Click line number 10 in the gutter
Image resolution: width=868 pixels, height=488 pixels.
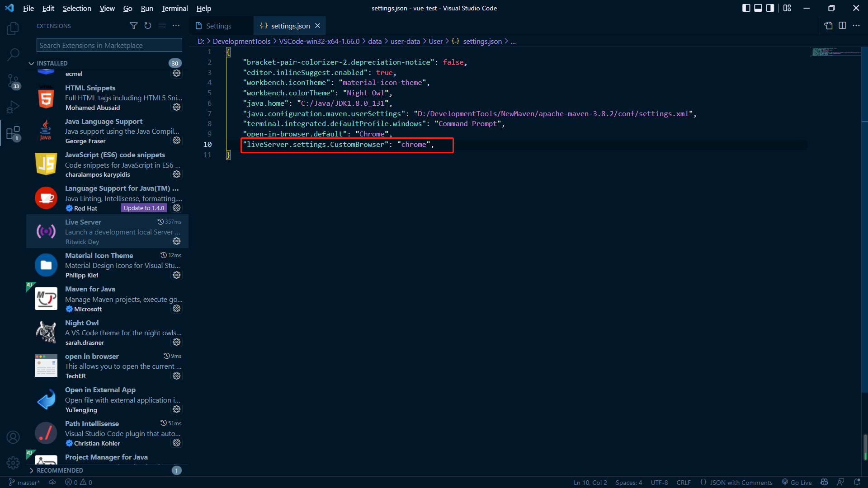pos(208,144)
